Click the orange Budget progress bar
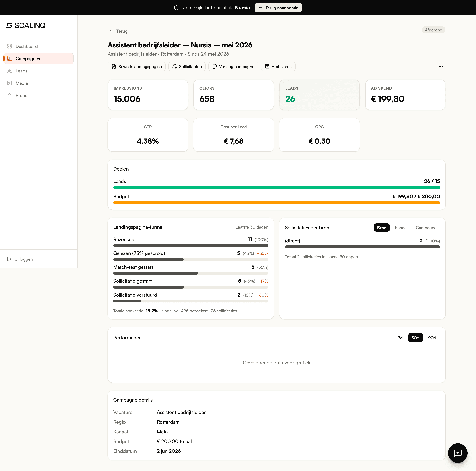The width and height of the screenshot is (476, 471). tap(276, 203)
